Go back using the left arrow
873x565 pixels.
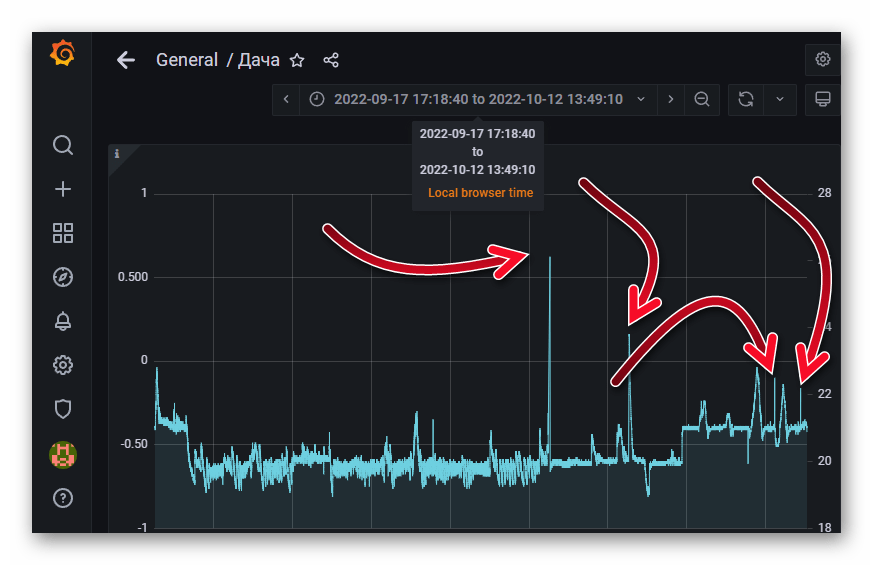click(x=125, y=60)
